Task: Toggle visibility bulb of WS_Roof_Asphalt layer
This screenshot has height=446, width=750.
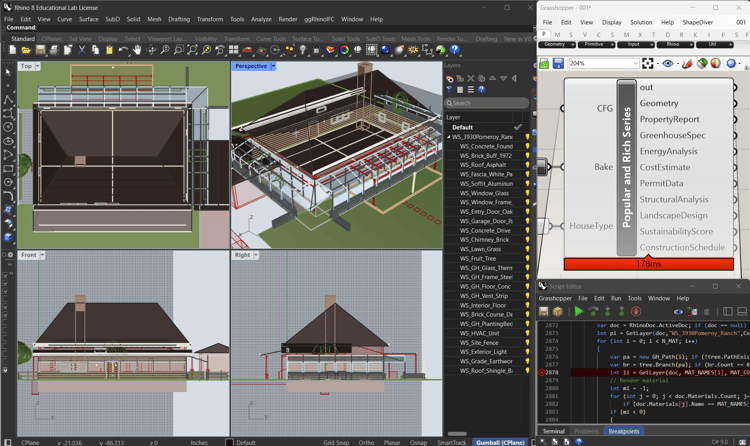Action: pos(528,165)
